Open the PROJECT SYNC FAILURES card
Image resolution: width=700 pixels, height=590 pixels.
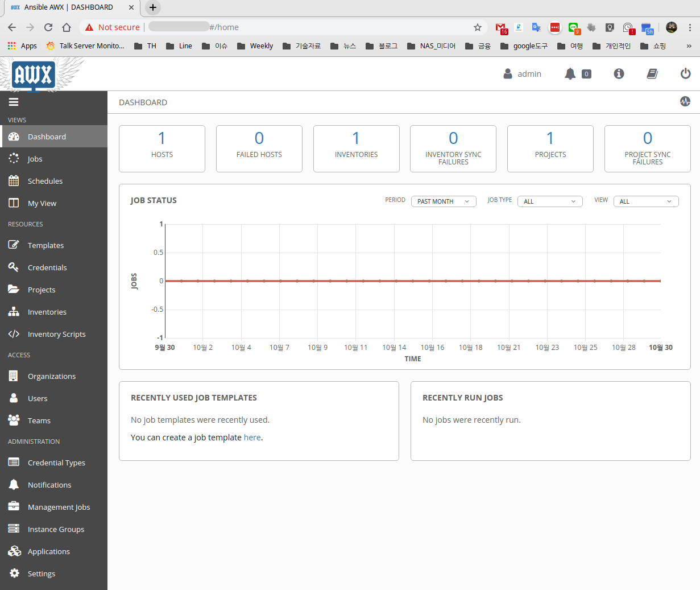click(648, 148)
